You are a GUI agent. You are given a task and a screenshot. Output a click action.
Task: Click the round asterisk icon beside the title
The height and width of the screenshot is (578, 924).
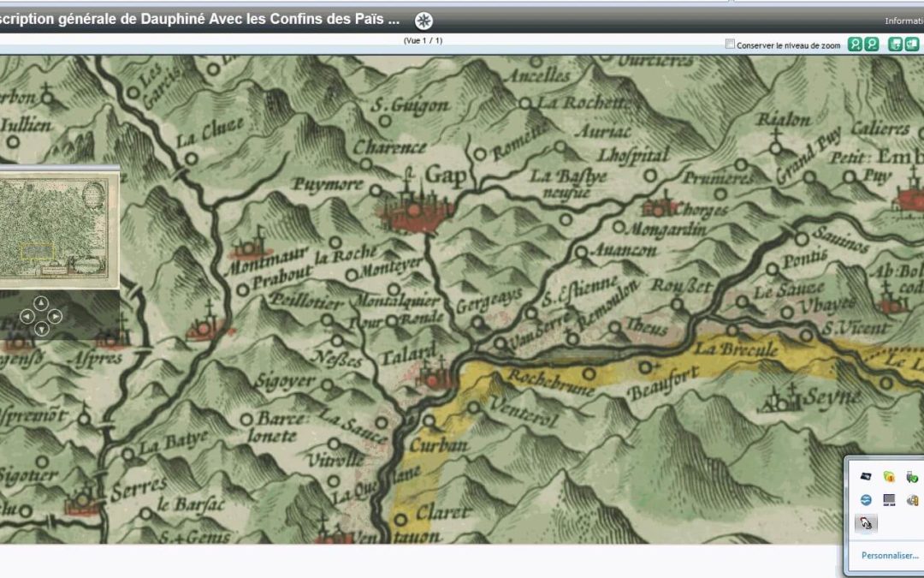pos(423,21)
